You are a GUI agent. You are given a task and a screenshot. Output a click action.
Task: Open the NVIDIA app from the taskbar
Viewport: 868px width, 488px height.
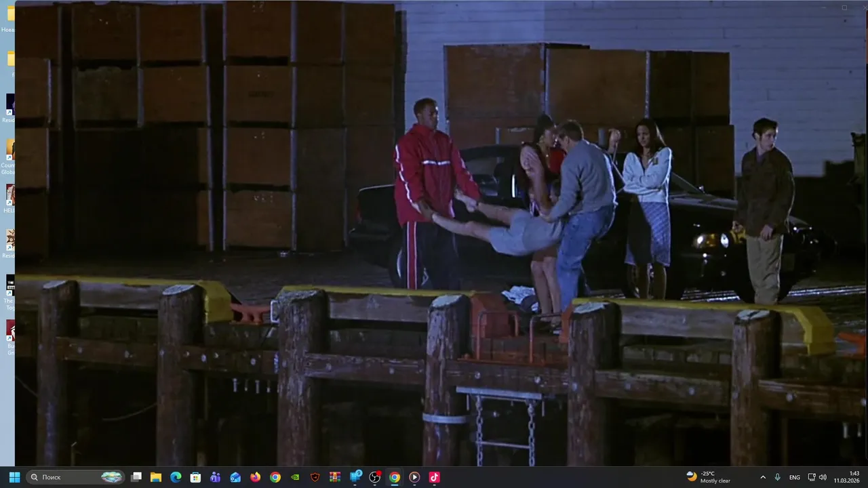295,477
